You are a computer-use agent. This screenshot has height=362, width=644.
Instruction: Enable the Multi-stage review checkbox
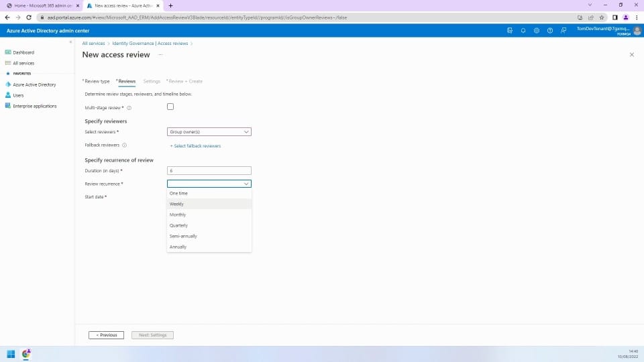170,107
